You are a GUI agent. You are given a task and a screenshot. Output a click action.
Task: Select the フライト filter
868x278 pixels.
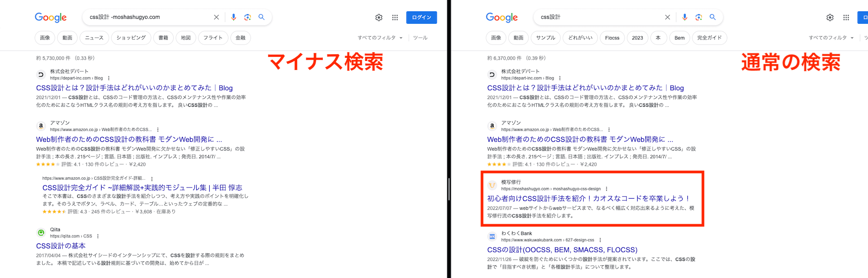213,38
